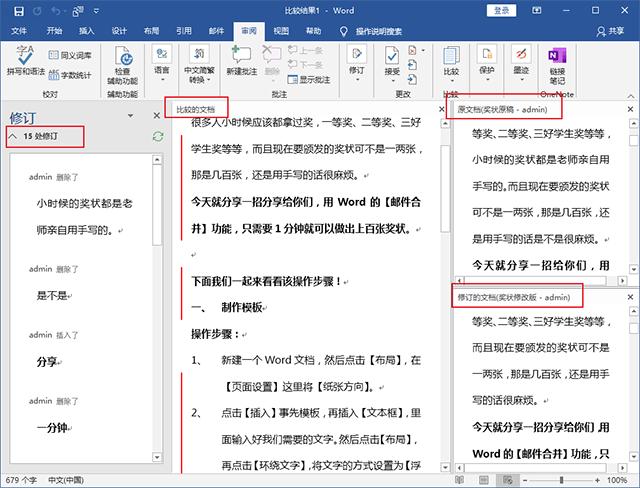Viewport: 640px width, 488px height.
Task: Click the next change icon
Action: [x=413, y=80]
